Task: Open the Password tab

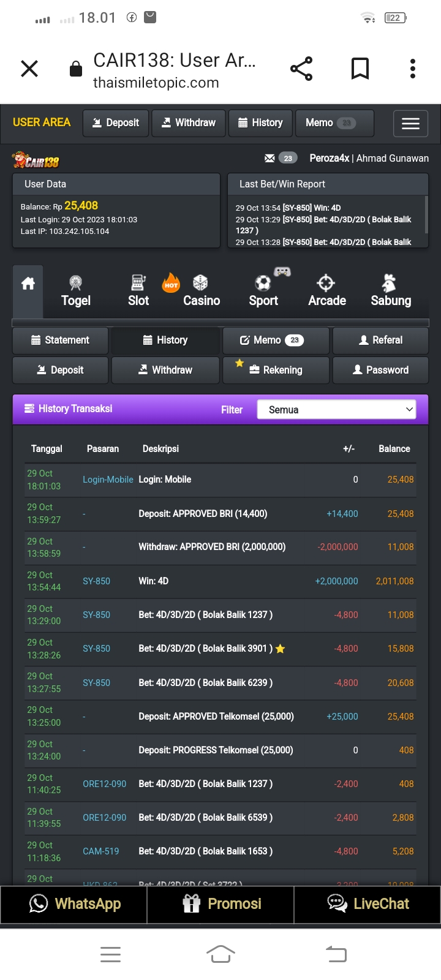Action: click(380, 371)
